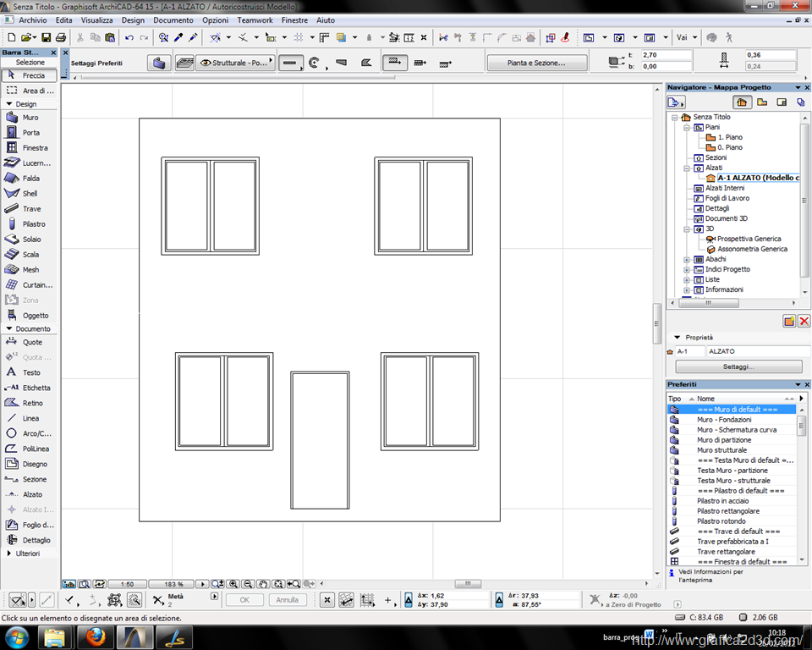This screenshot has height=650, width=812.
Task: Click the Settaggi button in Navigator
Action: pyautogui.click(x=737, y=367)
